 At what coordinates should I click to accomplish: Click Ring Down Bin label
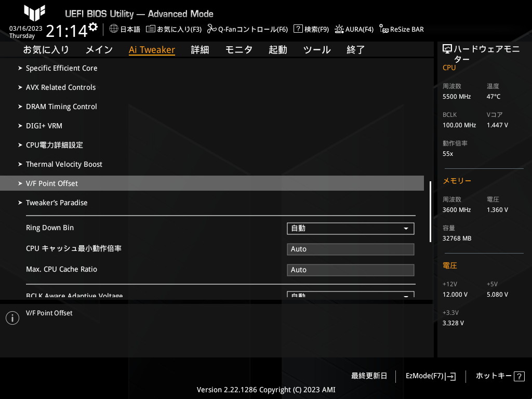(x=50, y=228)
